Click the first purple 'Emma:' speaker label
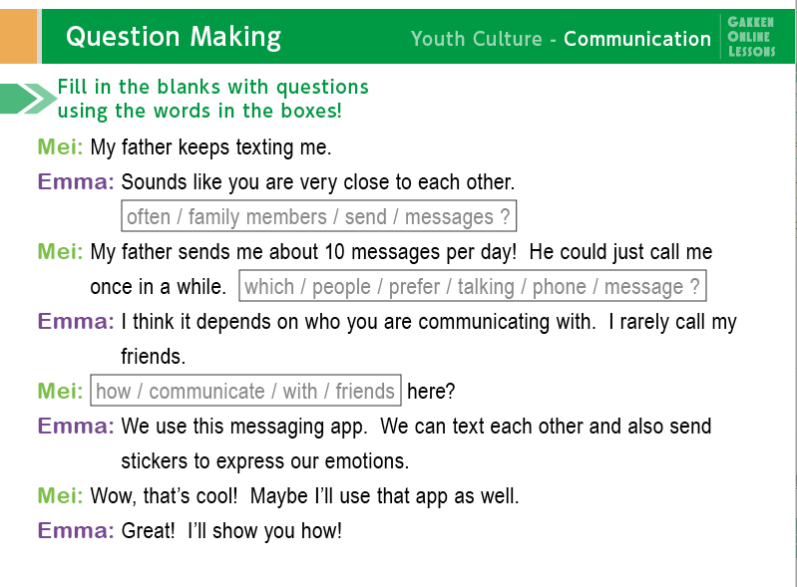797x587 pixels. [76, 182]
